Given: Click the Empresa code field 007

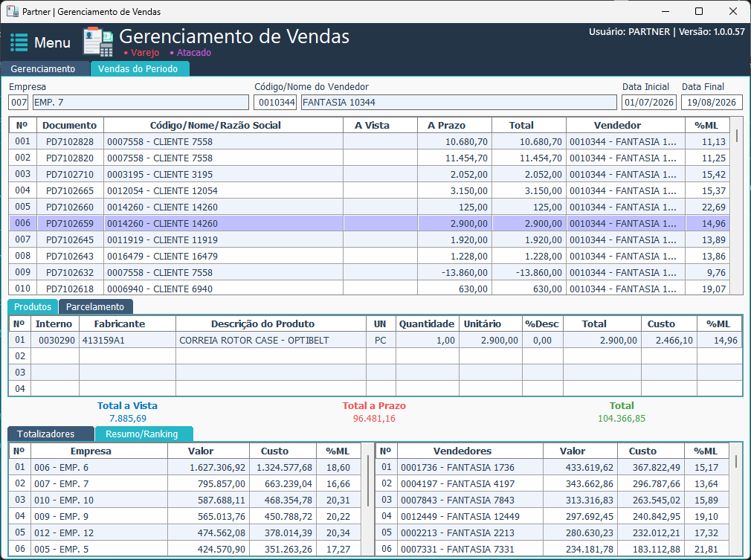Looking at the screenshot, I should pos(19,102).
